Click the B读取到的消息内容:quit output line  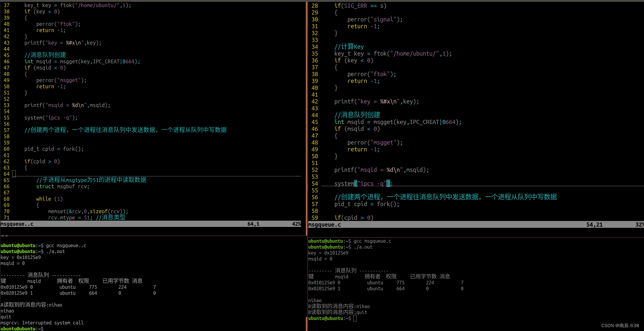coord(337,312)
